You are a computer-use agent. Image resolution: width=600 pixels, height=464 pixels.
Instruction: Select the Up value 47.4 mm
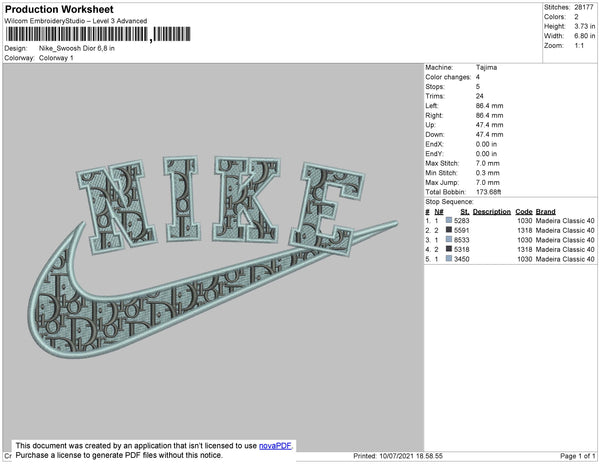pos(489,125)
